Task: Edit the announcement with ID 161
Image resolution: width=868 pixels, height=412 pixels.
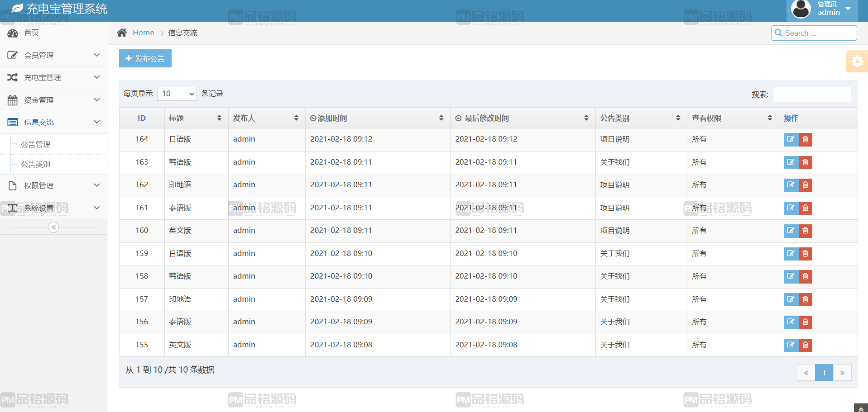Action: tap(791, 208)
